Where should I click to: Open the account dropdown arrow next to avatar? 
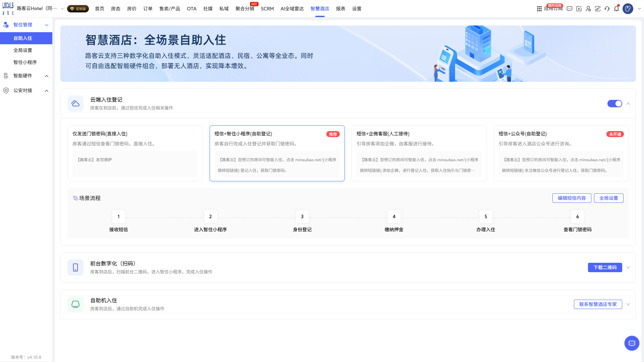point(639,9)
